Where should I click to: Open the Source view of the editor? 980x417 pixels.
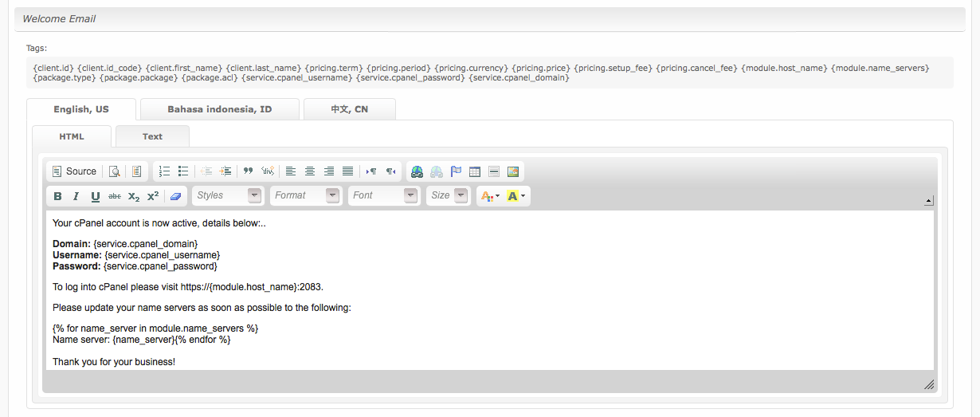pyautogui.click(x=74, y=171)
